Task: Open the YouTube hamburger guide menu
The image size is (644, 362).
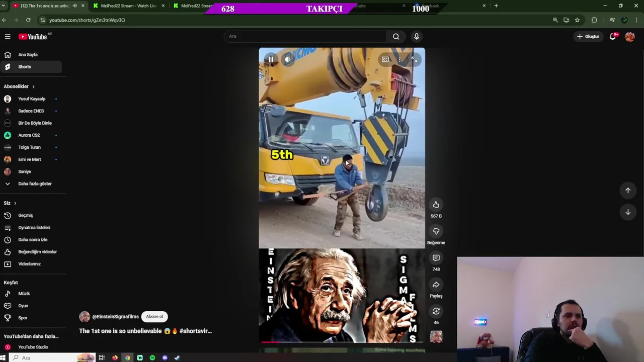Action: point(8,37)
